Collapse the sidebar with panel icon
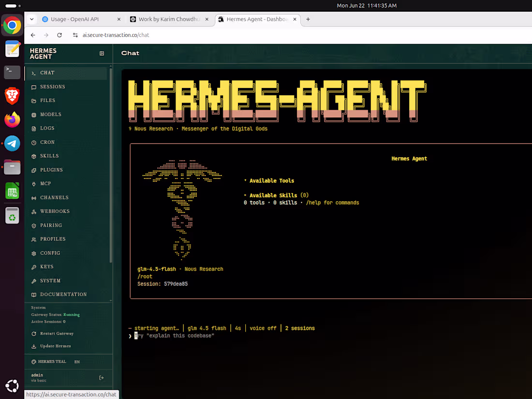This screenshot has width=532, height=399. click(102, 53)
